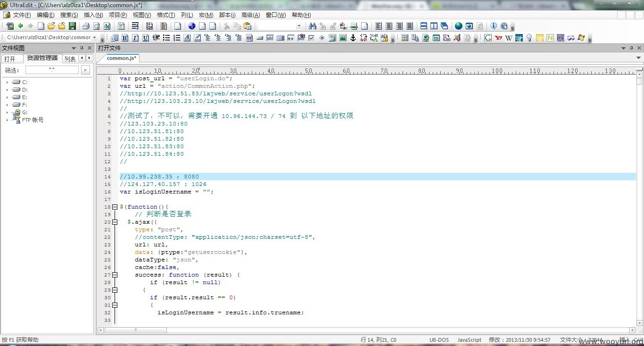Click the globe web browser icon
644x346 pixels.
coord(458,26)
